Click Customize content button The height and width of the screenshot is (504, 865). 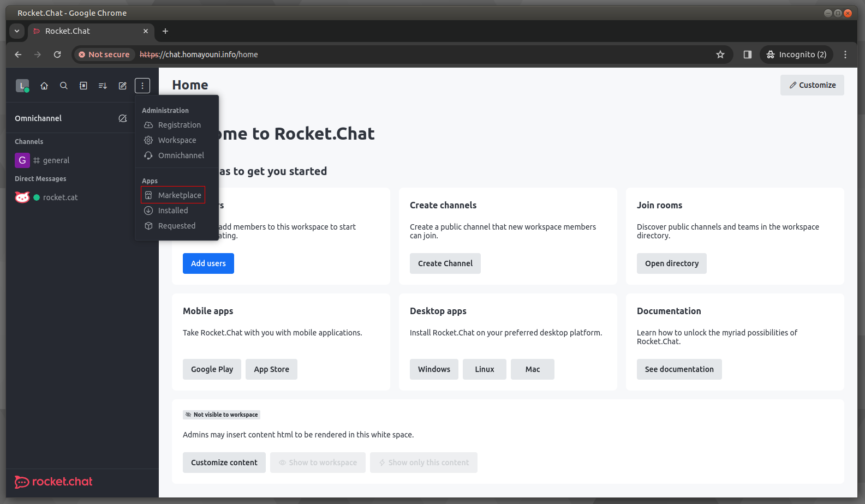[224, 463]
